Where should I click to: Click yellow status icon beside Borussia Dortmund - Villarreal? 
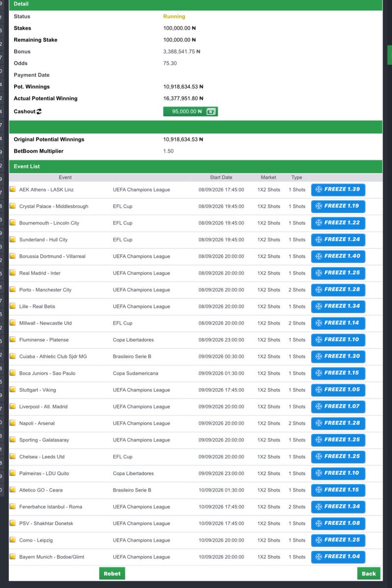(x=13, y=256)
